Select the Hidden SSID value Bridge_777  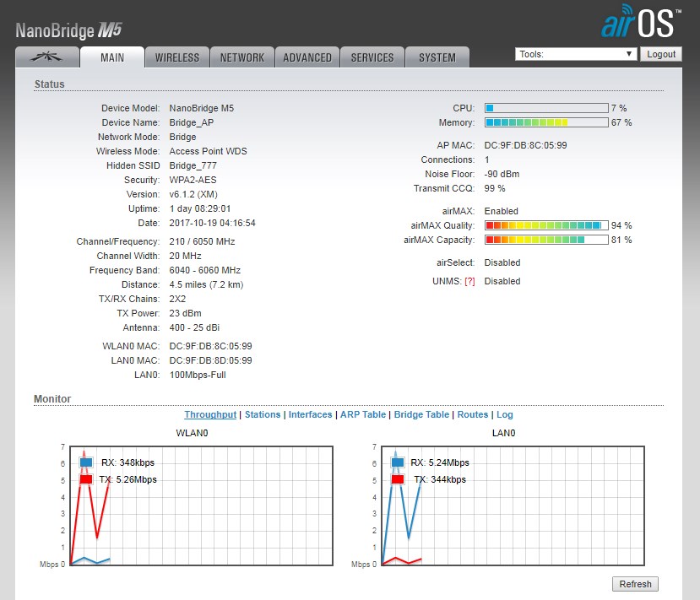(x=193, y=165)
